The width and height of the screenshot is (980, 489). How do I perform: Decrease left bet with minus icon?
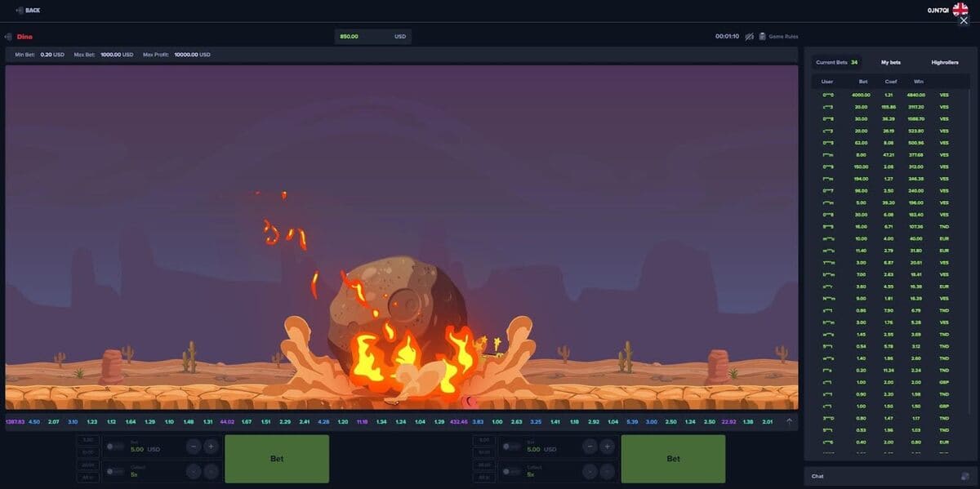(194, 447)
